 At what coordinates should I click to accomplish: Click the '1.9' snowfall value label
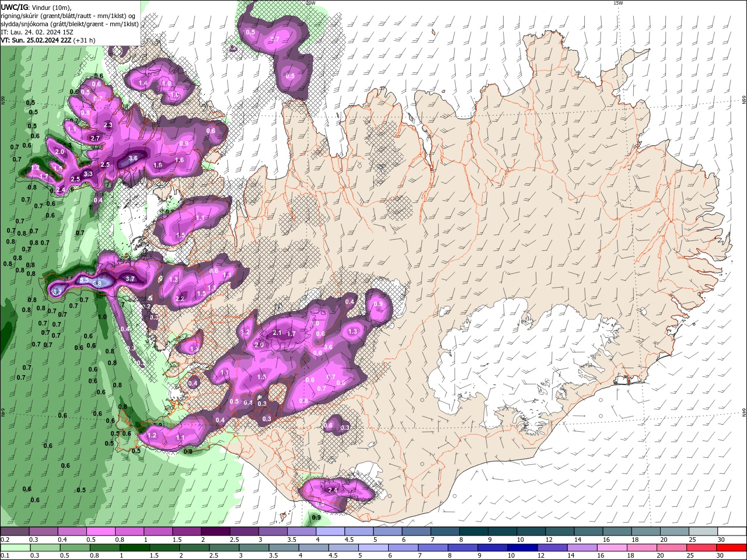click(158, 165)
